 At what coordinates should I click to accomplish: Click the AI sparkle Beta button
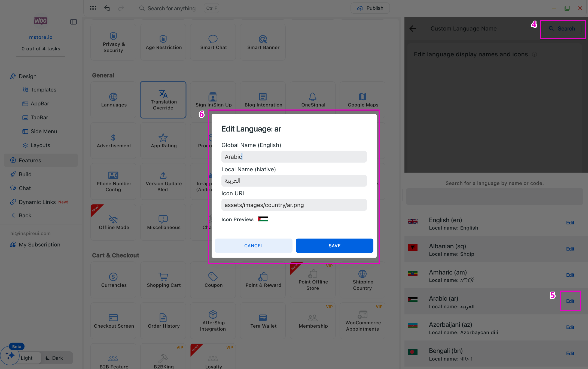coord(10,355)
